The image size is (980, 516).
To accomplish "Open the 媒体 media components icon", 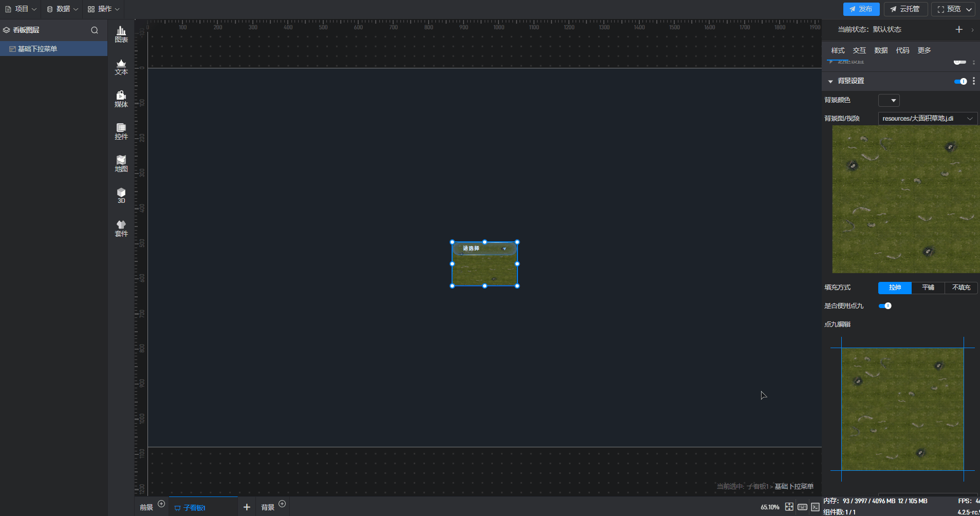I will pyautogui.click(x=121, y=99).
